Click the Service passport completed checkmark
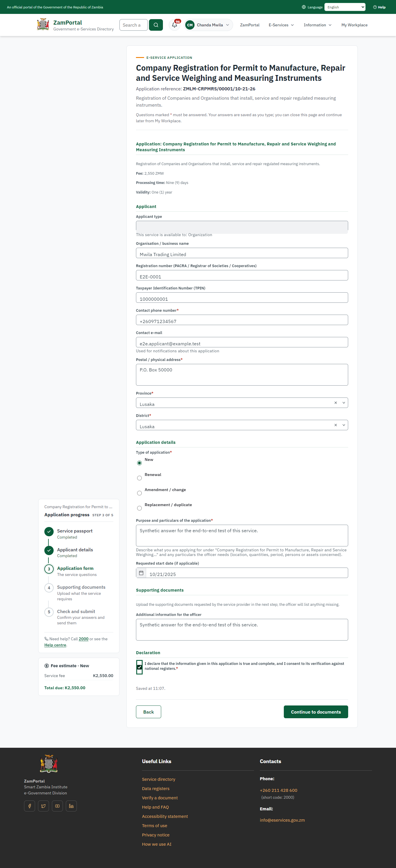 [x=49, y=532]
